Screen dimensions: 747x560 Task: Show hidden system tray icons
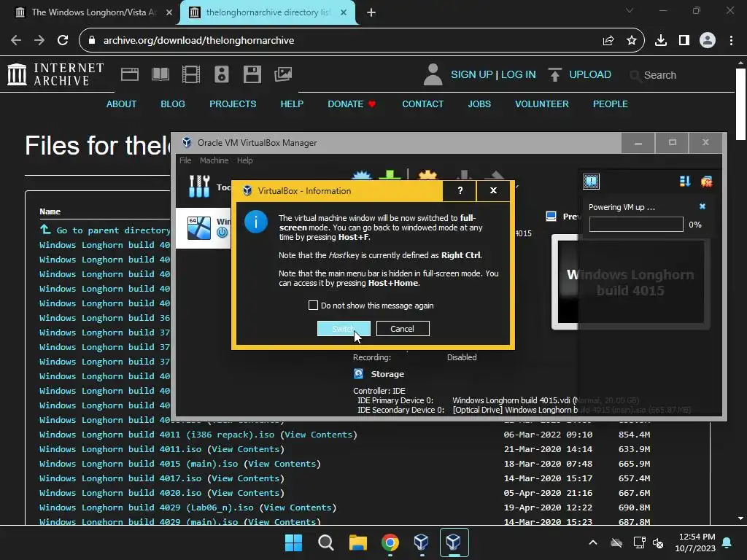coord(593,542)
